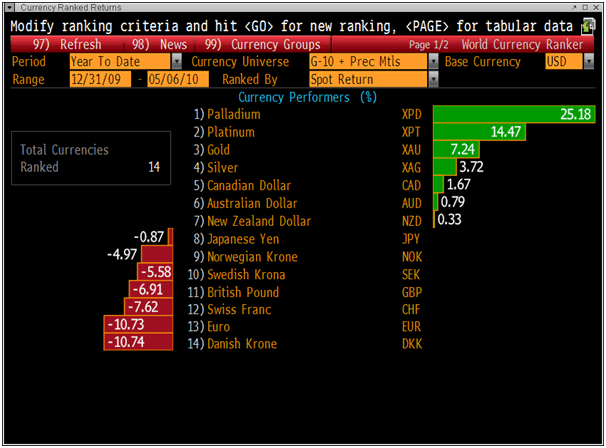Viewport: 606px width, 448px height.
Task: Click the JPY ticker code
Action: pos(410,239)
